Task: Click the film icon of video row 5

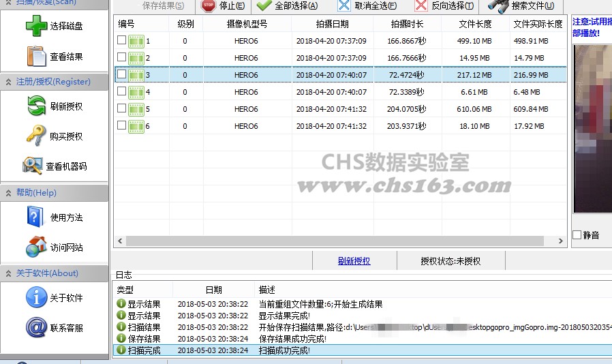Action: point(136,109)
